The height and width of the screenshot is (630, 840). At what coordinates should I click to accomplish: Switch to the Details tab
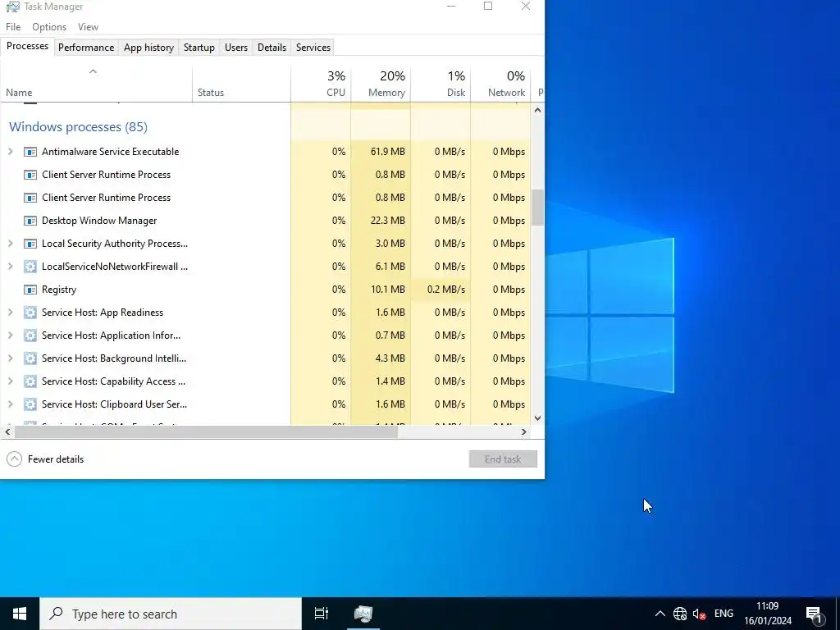[x=272, y=48]
